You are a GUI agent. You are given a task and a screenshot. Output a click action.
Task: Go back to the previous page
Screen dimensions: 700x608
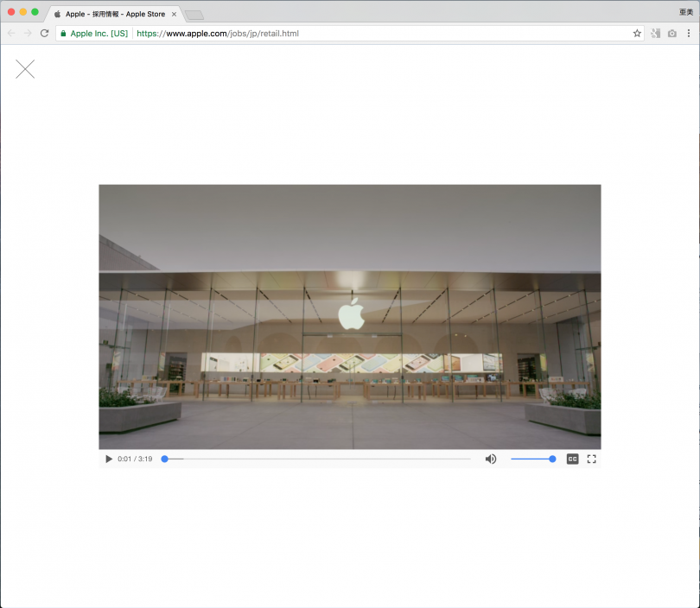point(11,34)
